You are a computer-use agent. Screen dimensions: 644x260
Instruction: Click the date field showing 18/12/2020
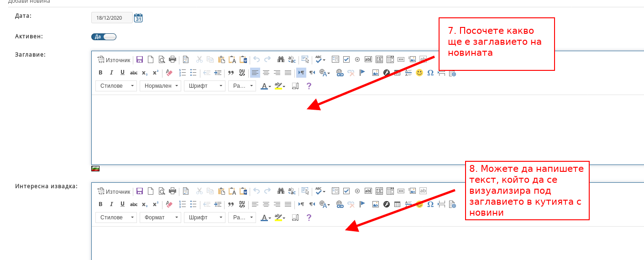pyautogui.click(x=112, y=18)
